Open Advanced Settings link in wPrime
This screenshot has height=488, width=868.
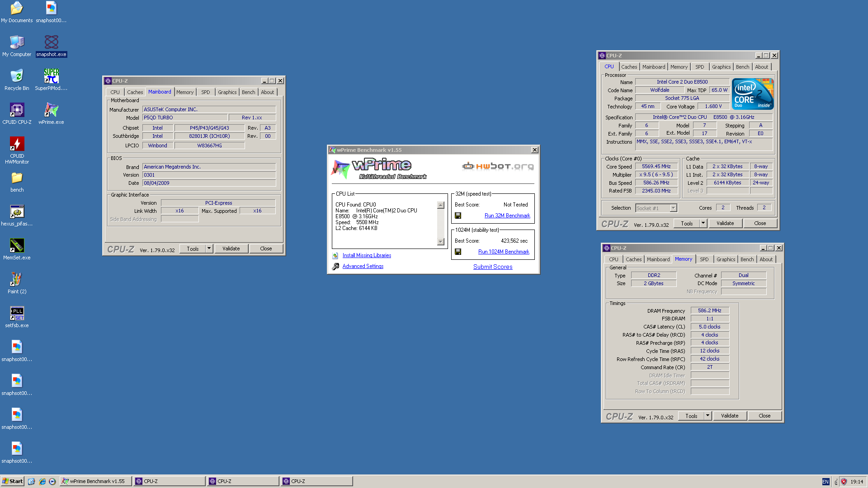tap(363, 267)
